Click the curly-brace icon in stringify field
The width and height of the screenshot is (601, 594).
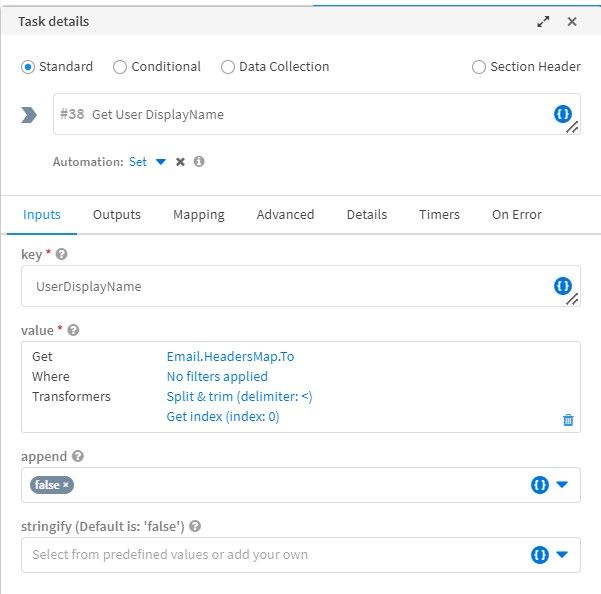(540, 554)
